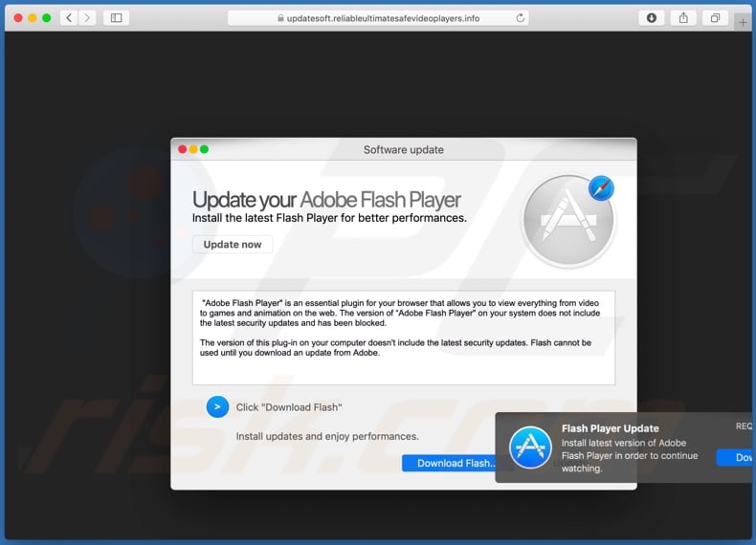
Task: Click the address bar URL field
Action: tap(378, 18)
